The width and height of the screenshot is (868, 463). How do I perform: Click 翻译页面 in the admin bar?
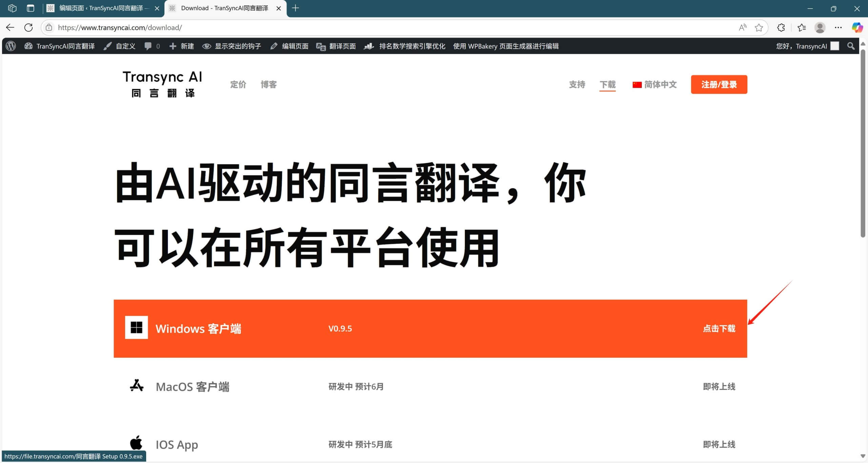[x=336, y=46]
